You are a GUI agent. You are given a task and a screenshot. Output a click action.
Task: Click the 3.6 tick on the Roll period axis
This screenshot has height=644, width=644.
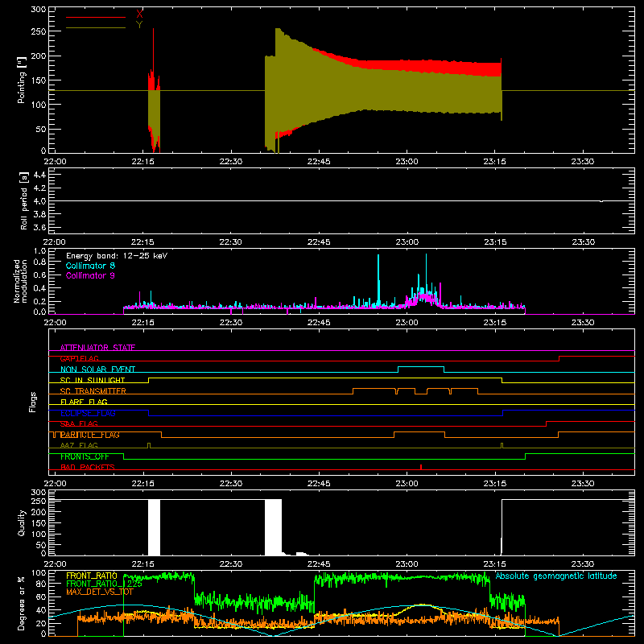pyautogui.click(x=39, y=227)
